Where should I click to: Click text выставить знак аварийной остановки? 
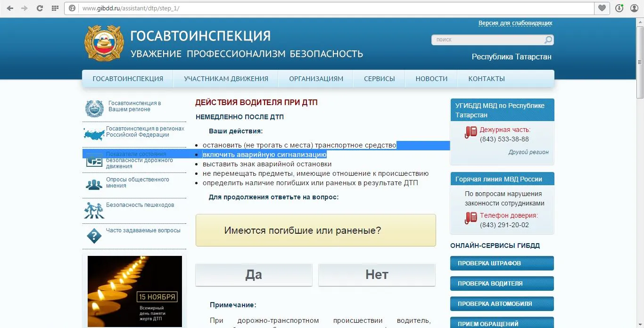[x=267, y=164]
